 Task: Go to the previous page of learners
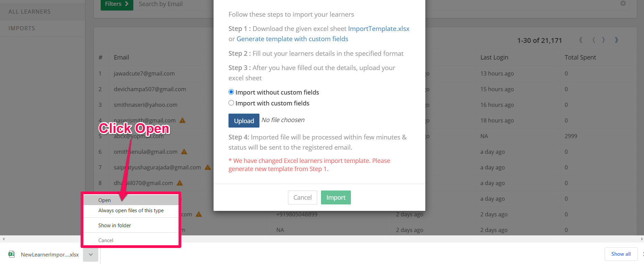pos(594,40)
